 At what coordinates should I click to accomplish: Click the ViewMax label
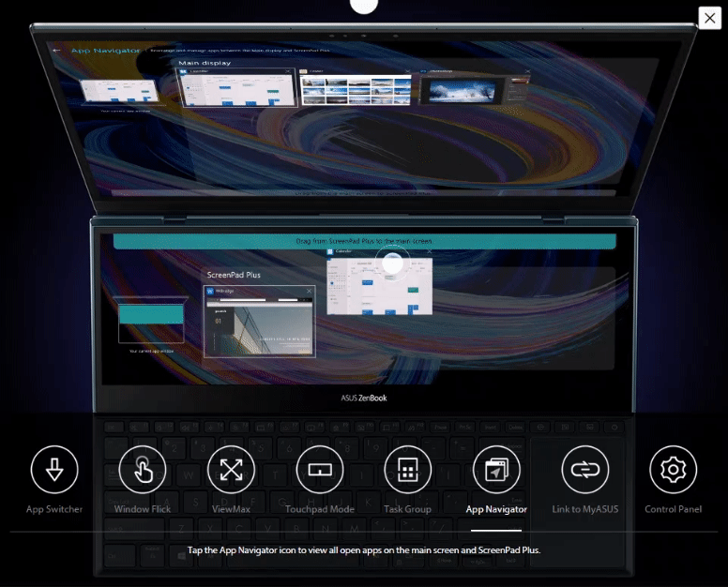(x=231, y=509)
